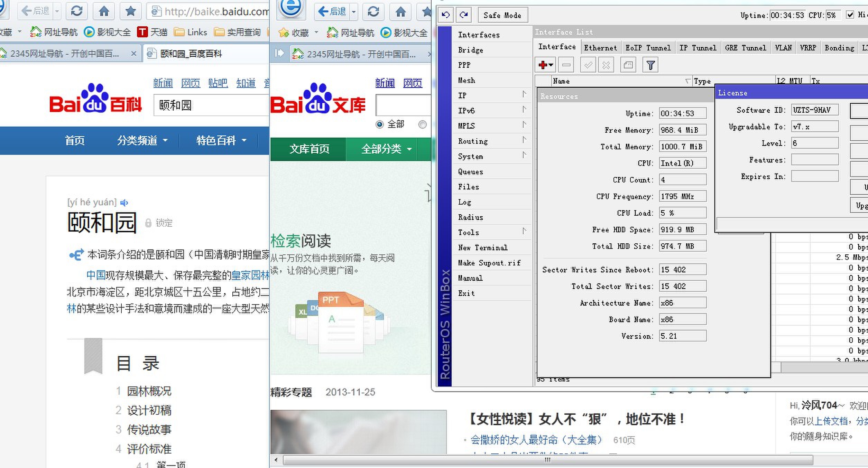Click home icon in left browser

pos(104,11)
